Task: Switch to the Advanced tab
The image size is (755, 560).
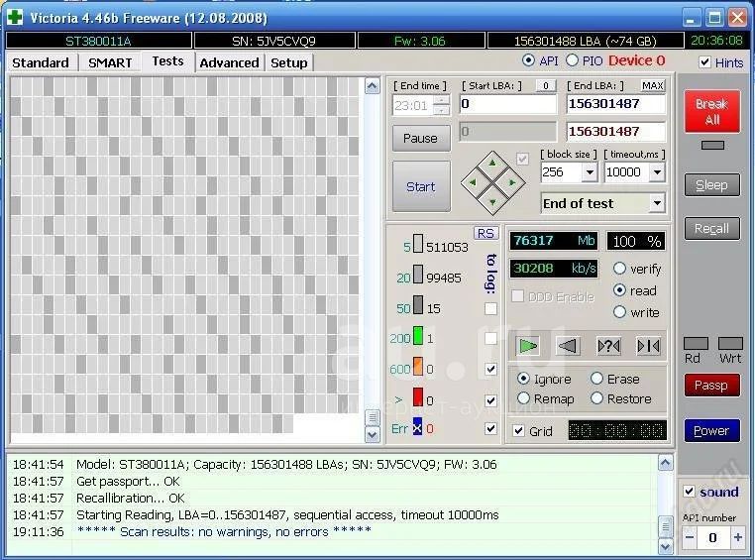Action: click(x=229, y=62)
